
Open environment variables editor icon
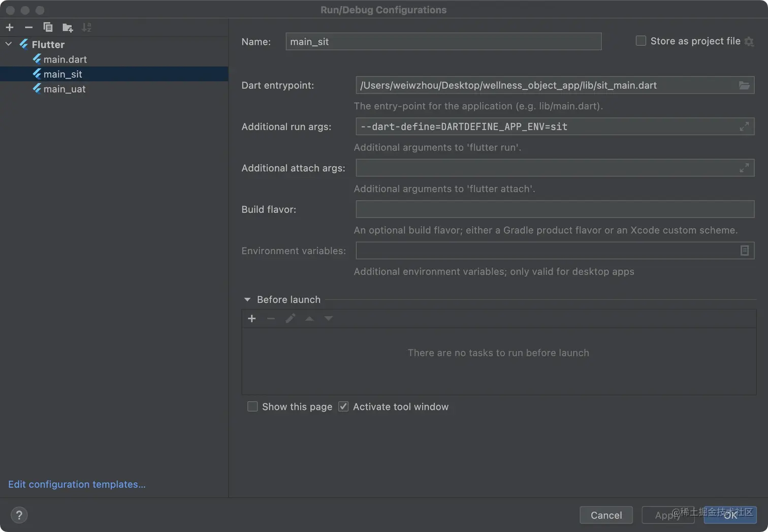[745, 251]
